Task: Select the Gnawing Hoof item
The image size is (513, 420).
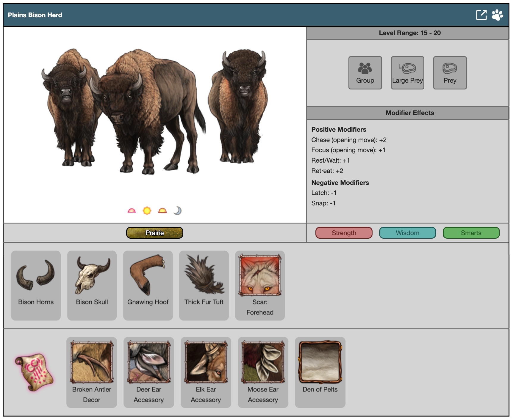Action: [148, 285]
